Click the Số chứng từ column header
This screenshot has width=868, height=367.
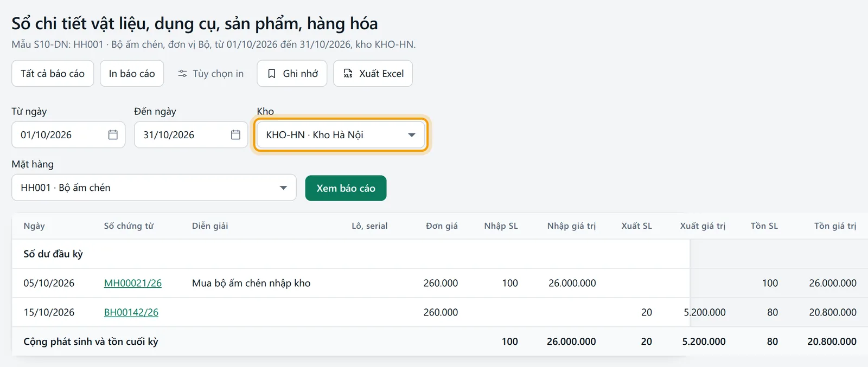[x=129, y=226]
